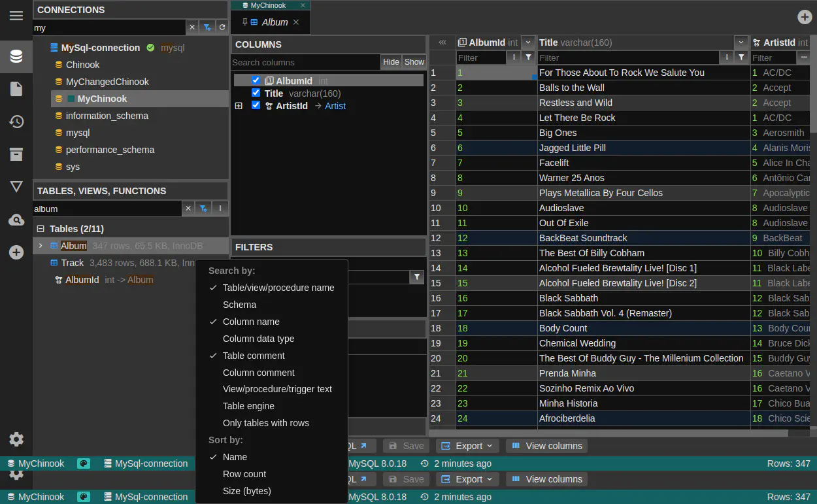Image resolution: width=817 pixels, height=504 pixels.
Task: Click the Title column filter input
Action: pyautogui.click(x=627, y=58)
